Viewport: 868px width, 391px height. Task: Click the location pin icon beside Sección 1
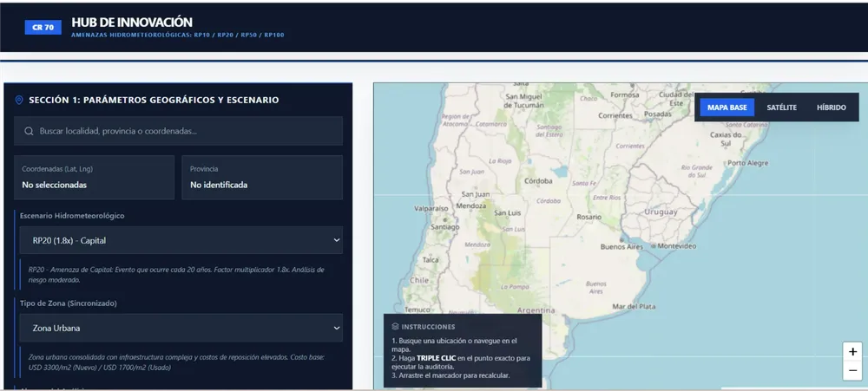(x=19, y=101)
